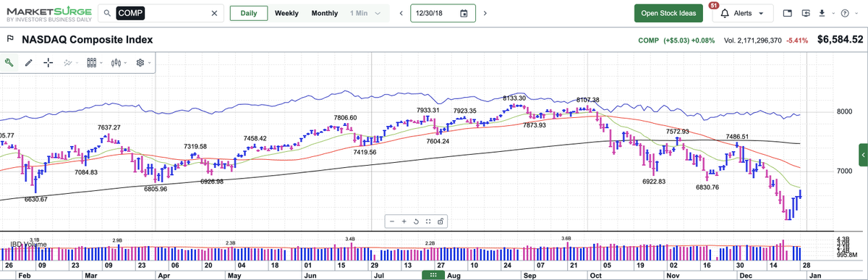Click the COMP ticker label in quote bar
Image resolution: width=868 pixels, height=280 pixels.
[x=649, y=41]
